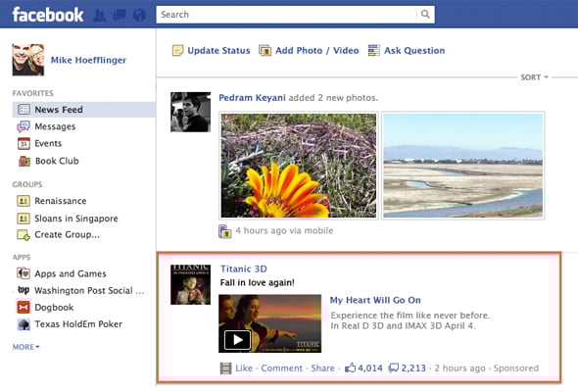Click the Update Status note icon
The width and height of the screenshot is (578, 392).
(x=177, y=51)
